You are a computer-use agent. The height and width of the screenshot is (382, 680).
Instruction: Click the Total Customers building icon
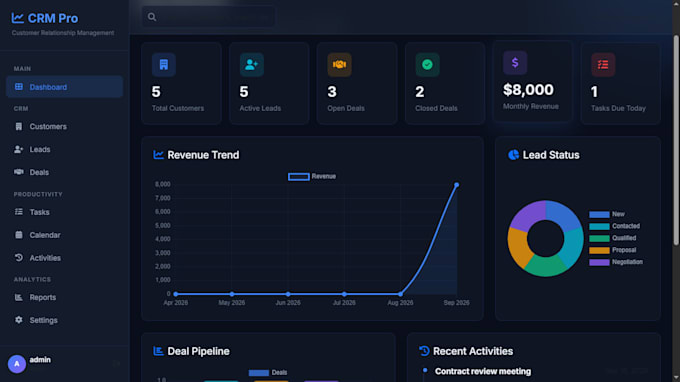click(x=163, y=65)
